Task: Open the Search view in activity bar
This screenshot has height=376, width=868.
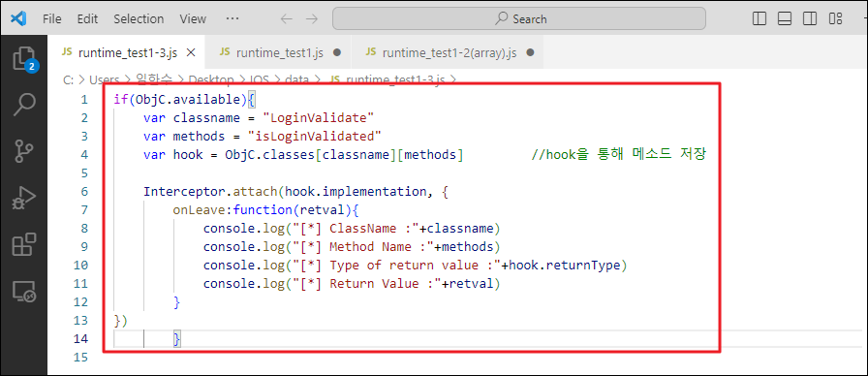Action: pos(24,104)
